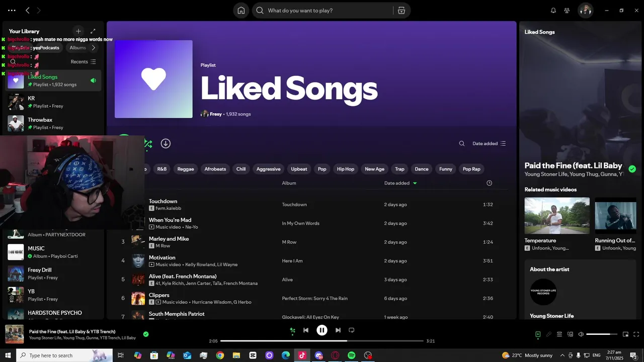
Task: Open the three-dots app menu
Action: 12,10
